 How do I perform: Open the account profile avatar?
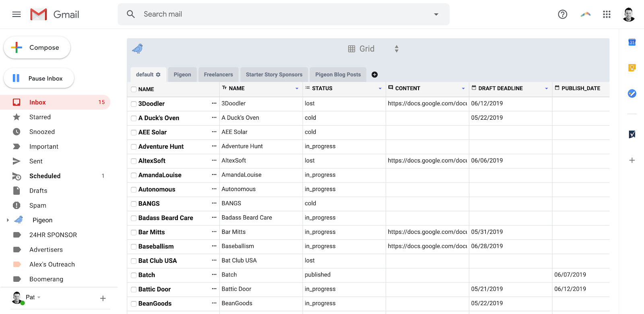(x=629, y=15)
